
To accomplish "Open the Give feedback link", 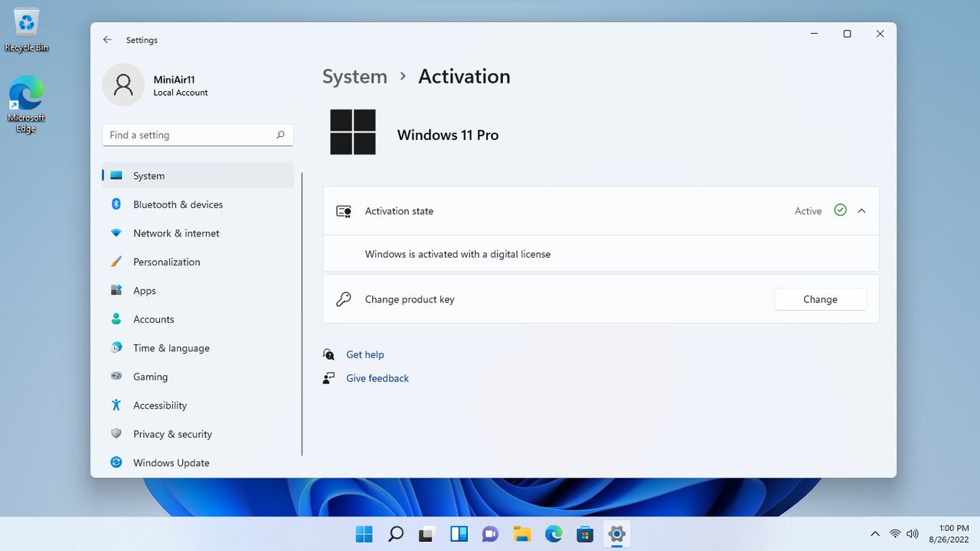I will pyautogui.click(x=377, y=378).
